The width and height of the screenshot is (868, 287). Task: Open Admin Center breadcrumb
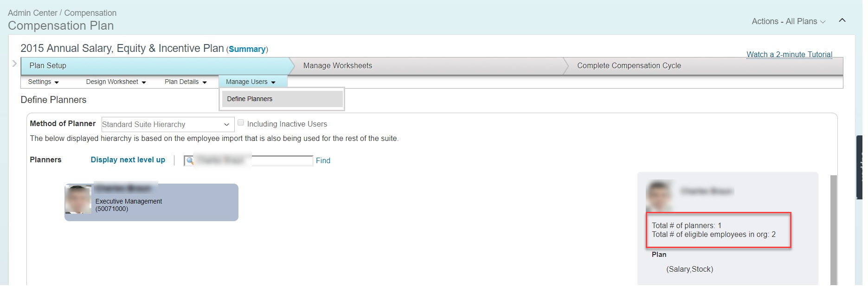tap(32, 13)
